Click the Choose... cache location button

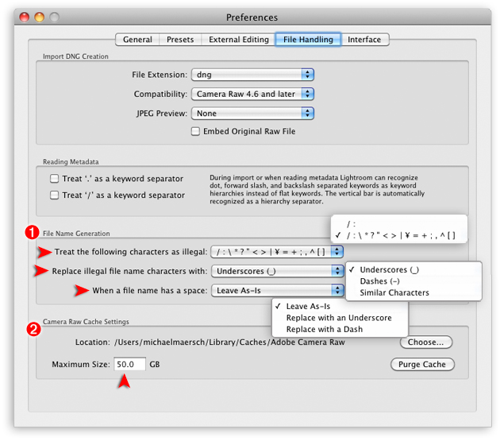426,342
